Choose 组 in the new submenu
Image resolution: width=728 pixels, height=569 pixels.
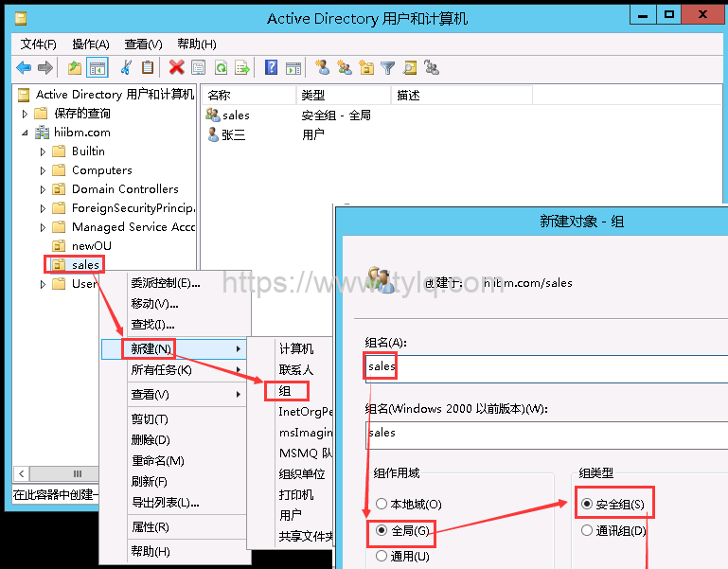coord(286,391)
